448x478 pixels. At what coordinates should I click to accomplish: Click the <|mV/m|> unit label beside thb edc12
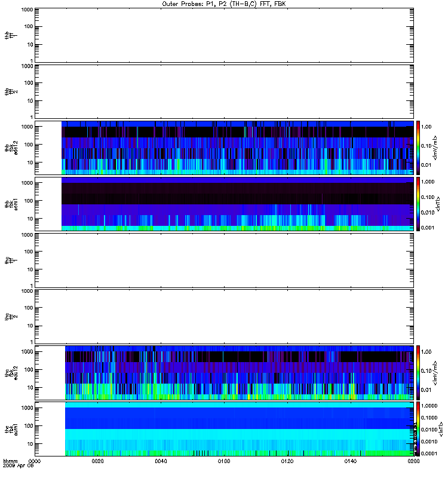click(435, 148)
